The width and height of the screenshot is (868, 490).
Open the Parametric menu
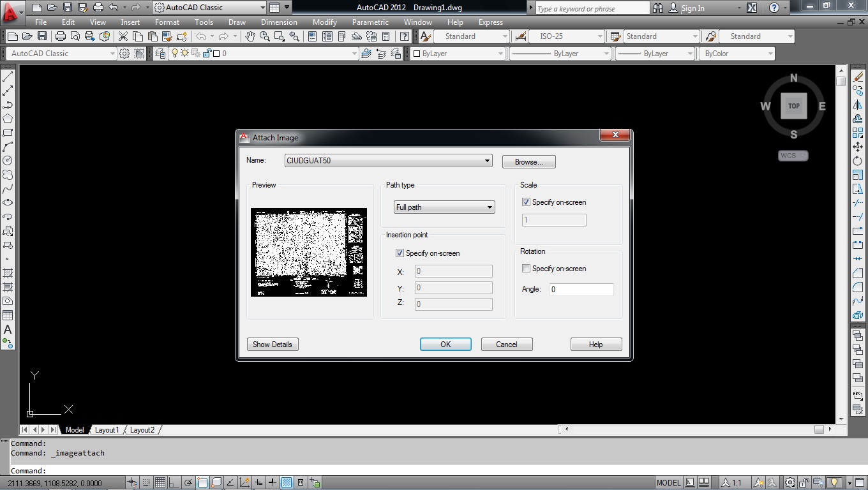point(370,22)
